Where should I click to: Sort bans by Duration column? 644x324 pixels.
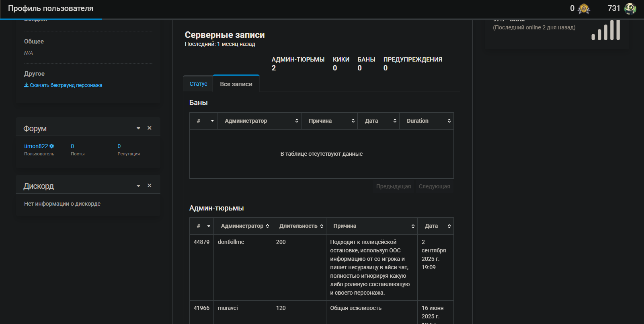(x=426, y=121)
